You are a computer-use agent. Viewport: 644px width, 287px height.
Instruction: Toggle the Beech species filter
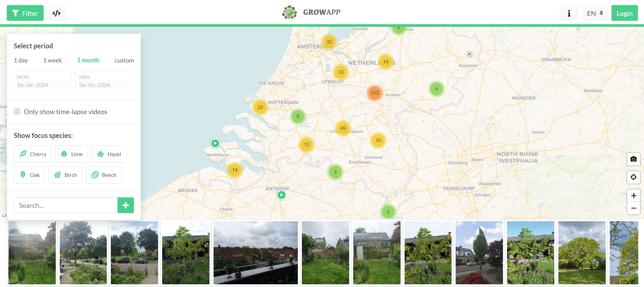[x=104, y=175]
